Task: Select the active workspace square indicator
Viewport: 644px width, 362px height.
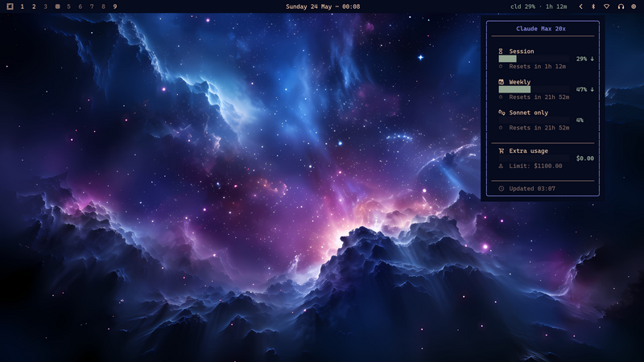Action: coord(57,6)
